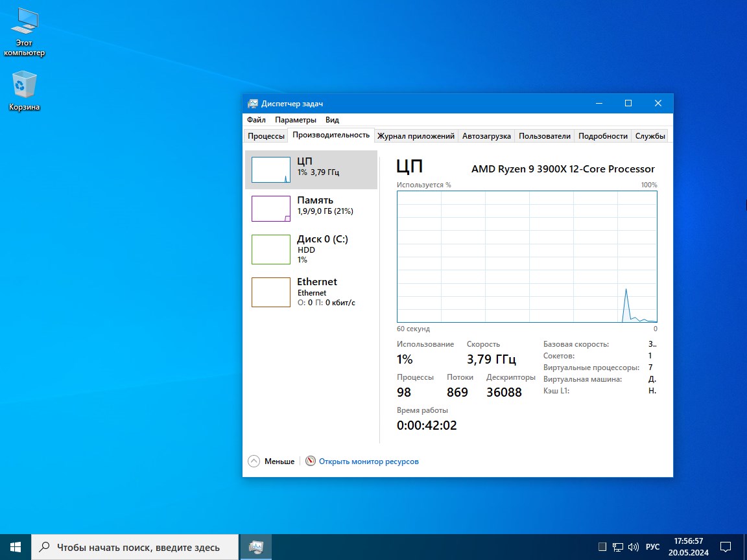Open Корзина from the desktop
The image size is (747, 560).
24,91
